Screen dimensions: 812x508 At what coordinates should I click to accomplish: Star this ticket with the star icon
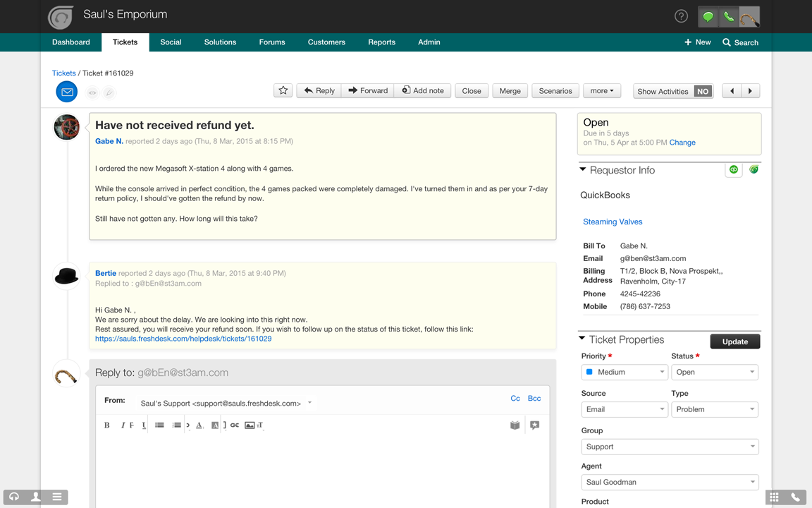point(283,90)
